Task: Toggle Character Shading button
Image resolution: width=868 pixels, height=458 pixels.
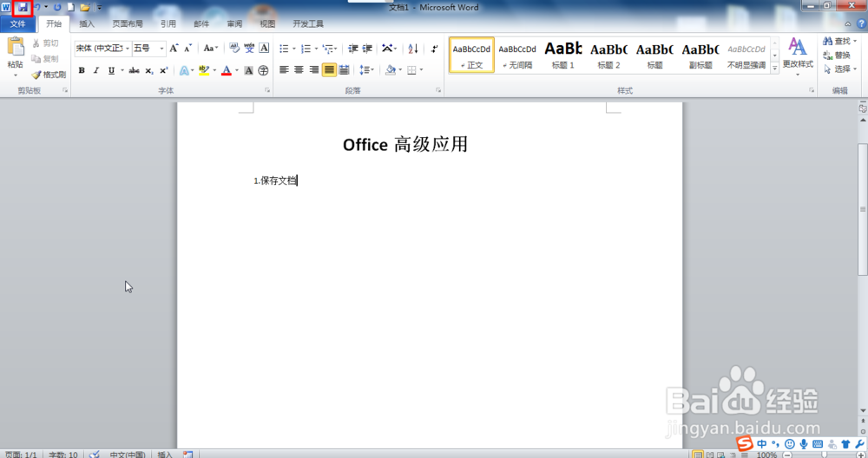Action: 248,70
